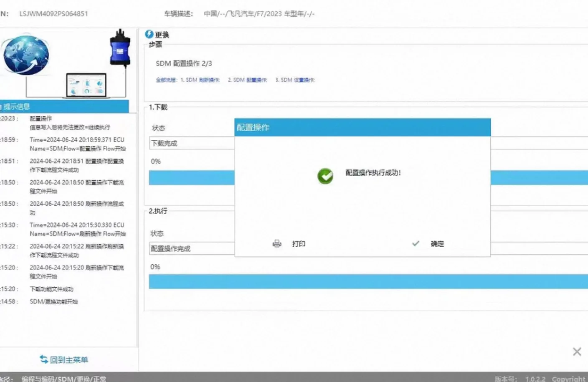Select log entry 20:18:50 配置操作下载流程文件开始
The width and height of the screenshot is (588, 382).
tap(77, 187)
